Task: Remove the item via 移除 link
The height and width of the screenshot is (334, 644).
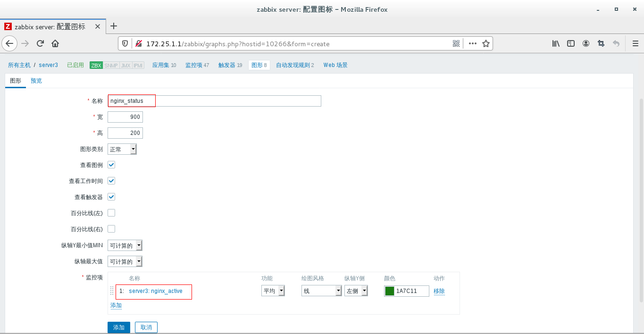Action: pyautogui.click(x=439, y=291)
